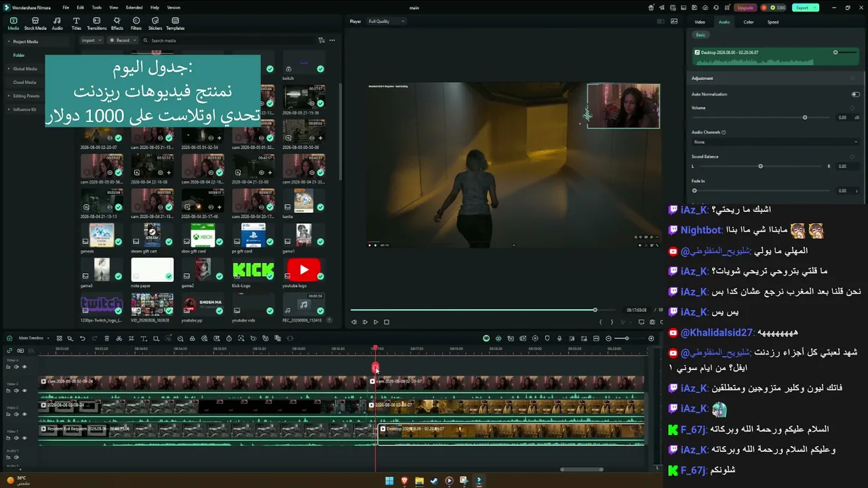Select the Folder item under Project Media
This screenshot has width=868, height=488.
pos(19,55)
